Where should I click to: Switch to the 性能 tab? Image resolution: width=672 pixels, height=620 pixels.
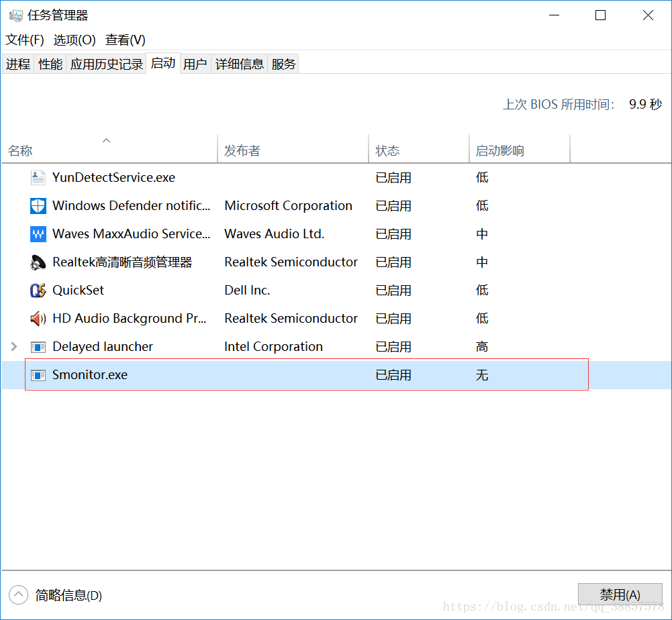coord(50,64)
